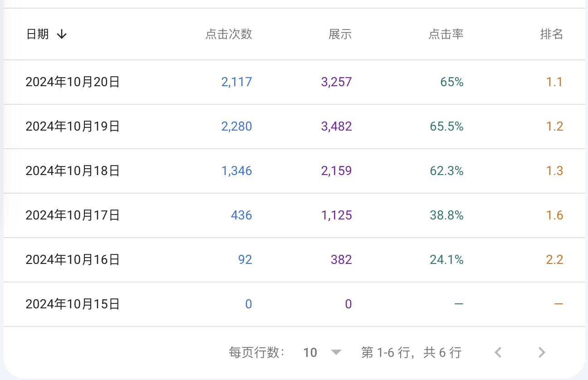Click the clicks value 0 for 10月15日
This screenshot has width=588, height=380.
pos(249,304)
